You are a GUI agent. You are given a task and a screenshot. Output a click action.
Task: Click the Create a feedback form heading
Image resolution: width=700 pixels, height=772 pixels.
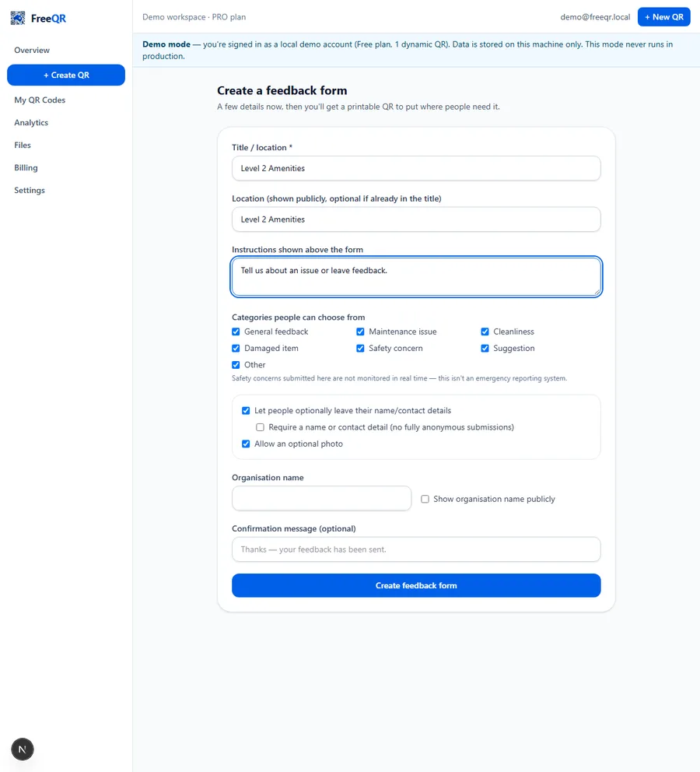click(282, 90)
